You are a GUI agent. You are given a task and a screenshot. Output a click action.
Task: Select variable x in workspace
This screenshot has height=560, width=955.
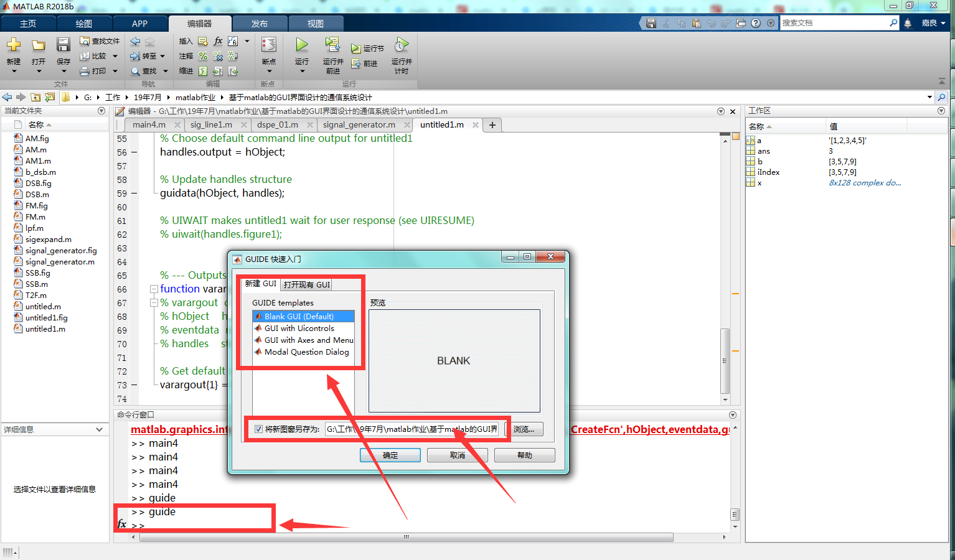click(760, 183)
